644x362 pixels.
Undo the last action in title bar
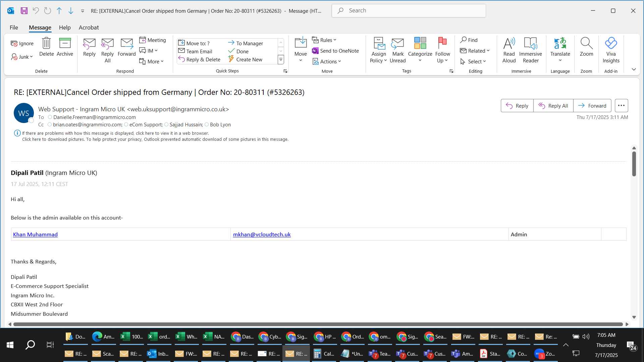(36, 11)
